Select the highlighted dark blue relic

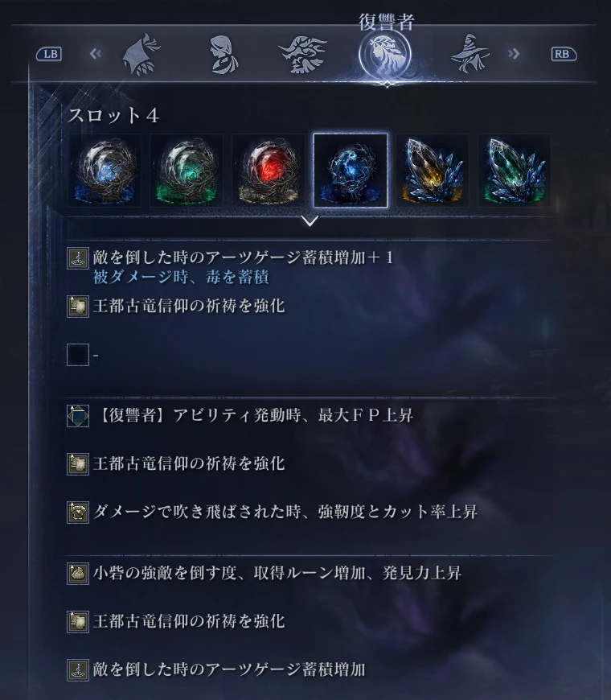[351, 171]
